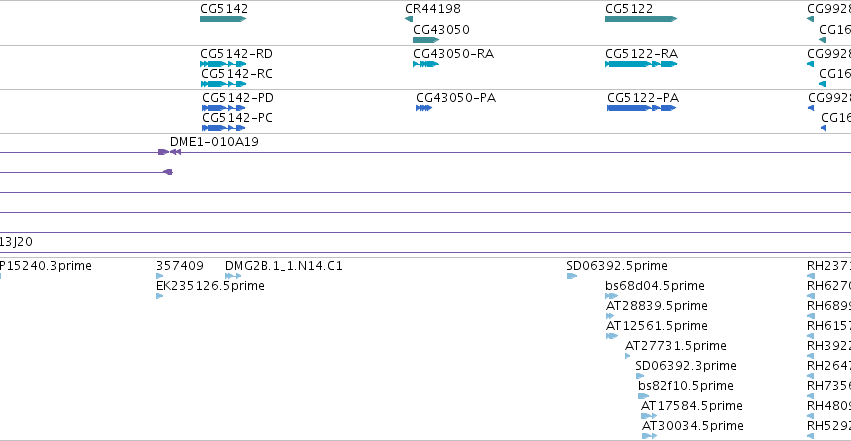Click the CG5142-RC transcript glyph
Viewport: 851px width, 441px height.
[223, 84]
